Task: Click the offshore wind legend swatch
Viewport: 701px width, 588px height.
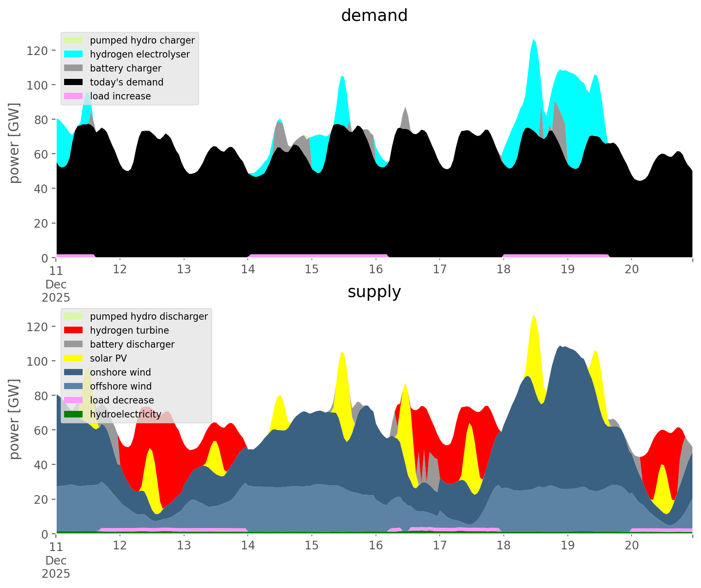Action: pyautogui.click(x=74, y=386)
